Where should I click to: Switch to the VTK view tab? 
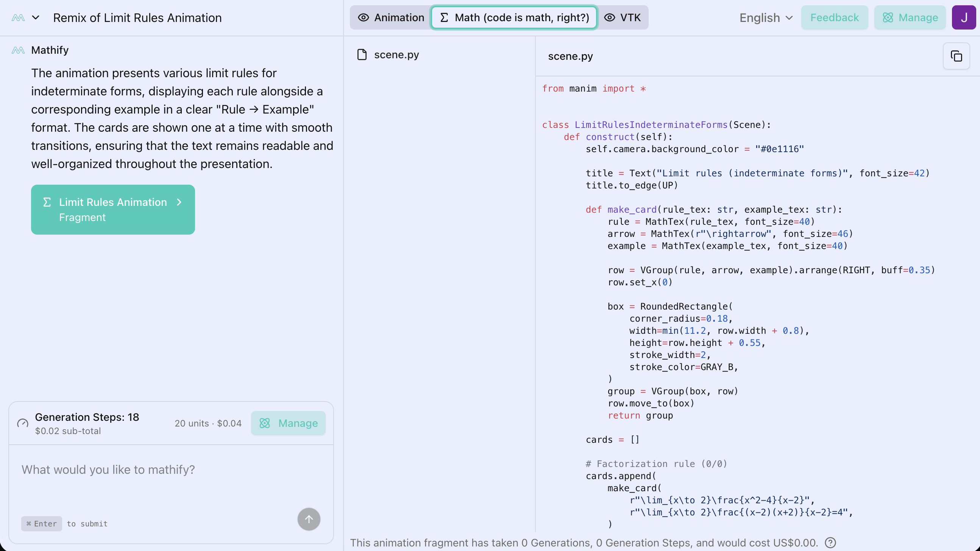pos(623,17)
